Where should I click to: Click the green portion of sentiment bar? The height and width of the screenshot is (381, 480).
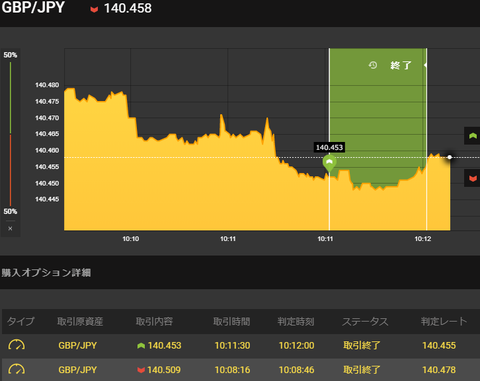(10, 98)
